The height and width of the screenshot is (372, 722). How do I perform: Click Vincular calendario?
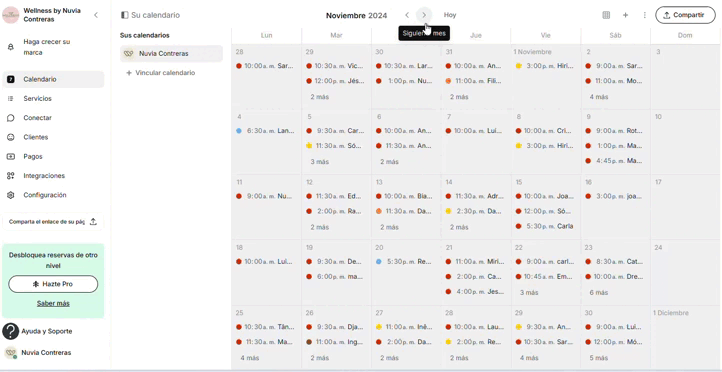[x=165, y=73]
